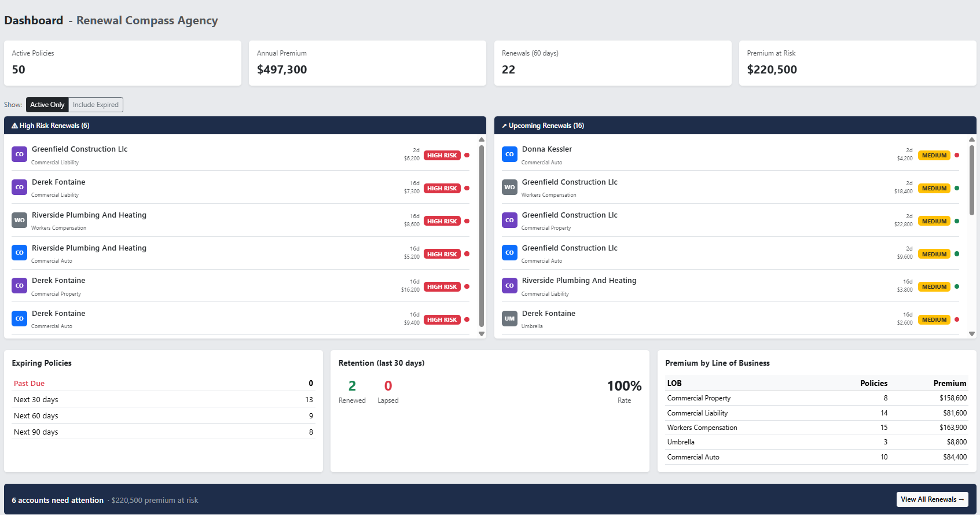Click the Renewed count in Retention panel
Image resolution: width=980 pixels, height=515 pixels.
click(x=352, y=386)
